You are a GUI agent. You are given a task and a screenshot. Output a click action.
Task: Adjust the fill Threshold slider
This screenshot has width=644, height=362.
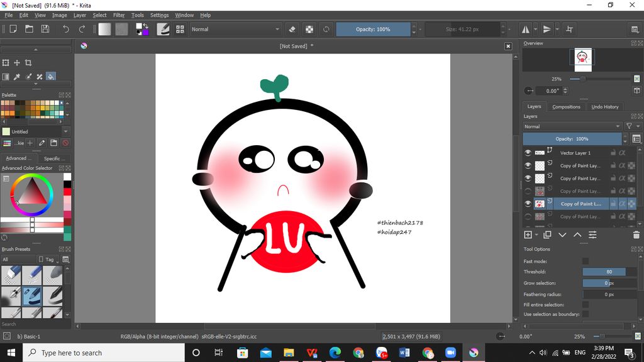click(x=609, y=271)
